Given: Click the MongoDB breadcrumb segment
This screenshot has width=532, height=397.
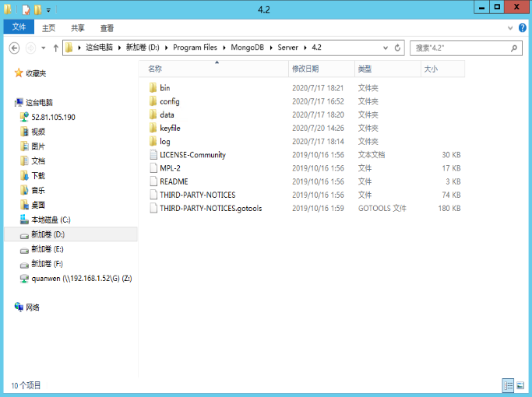Looking at the screenshot, I should [247, 47].
